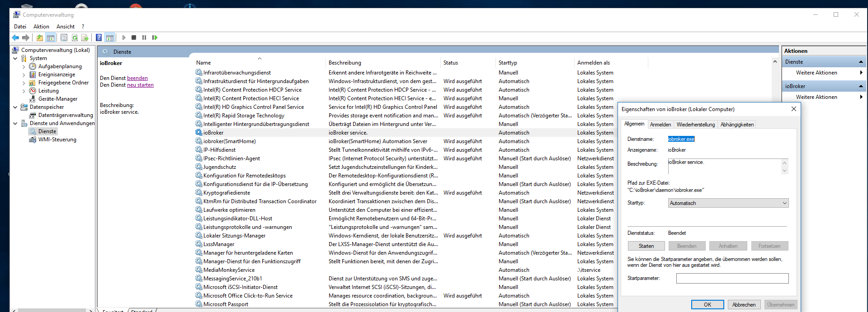Image resolution: width=868 pixels, height=312 pixels.
Task: Collapse the System tree node
Action: click(x=15, y=58)
